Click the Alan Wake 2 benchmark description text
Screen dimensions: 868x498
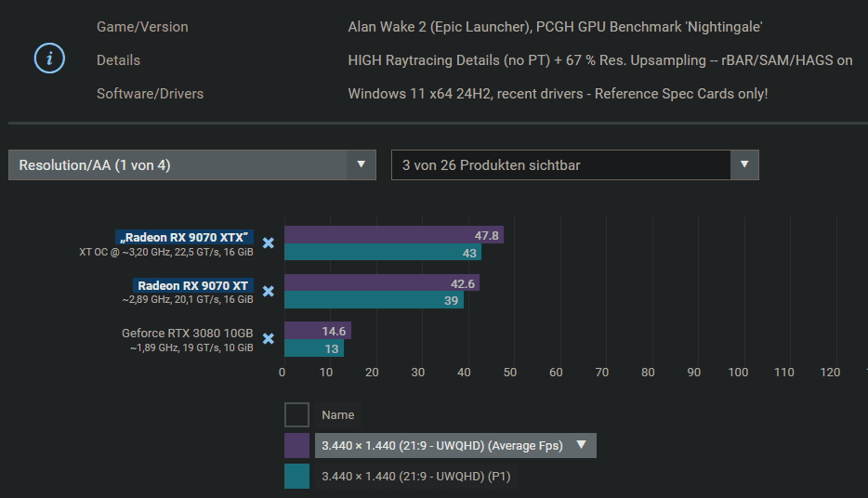click(x=555, y=27)
